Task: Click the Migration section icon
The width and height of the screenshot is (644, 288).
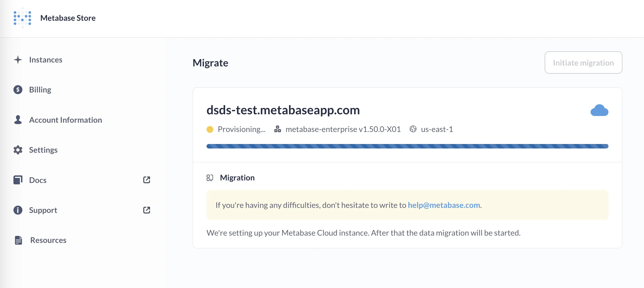Action: (x=210, y=178)
